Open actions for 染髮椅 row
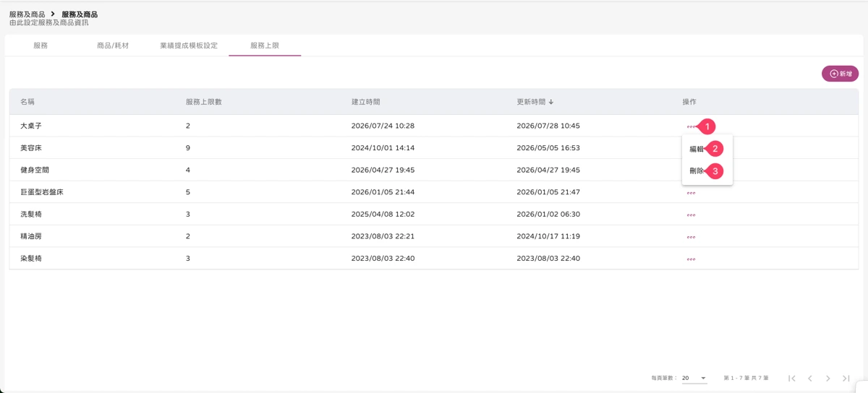The width and height of the screenshot is (868, 393). [x=691, y=259]
